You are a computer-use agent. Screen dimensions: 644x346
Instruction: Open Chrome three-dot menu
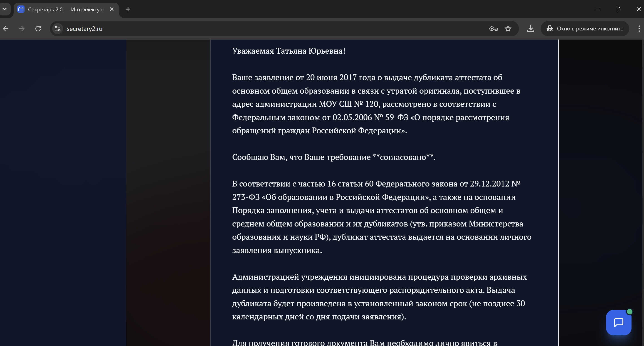(639, 29)
